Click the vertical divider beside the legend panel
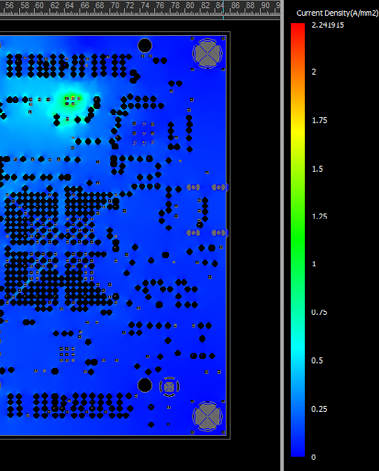 (x=282, y=235)
